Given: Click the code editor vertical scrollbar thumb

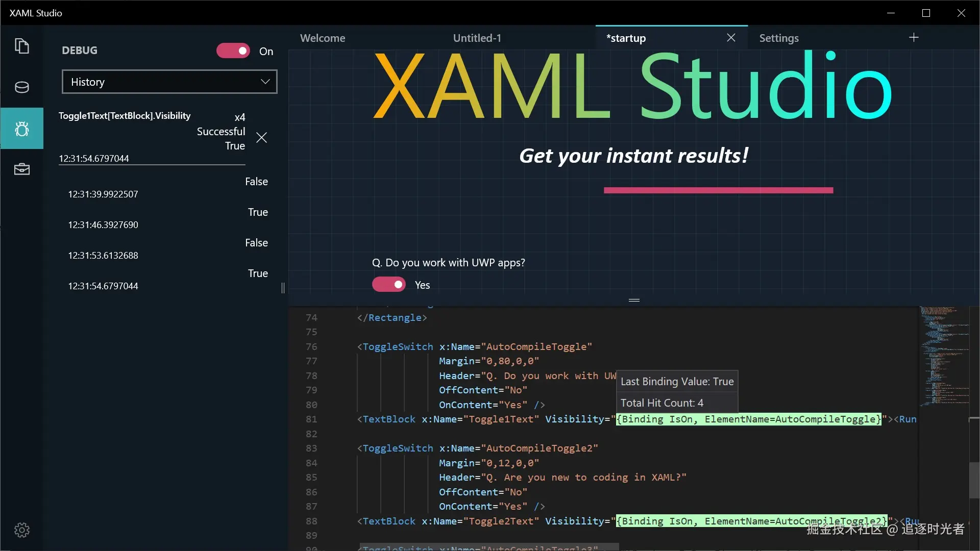Looking at the screenshot, I should (x=974, y=480).
